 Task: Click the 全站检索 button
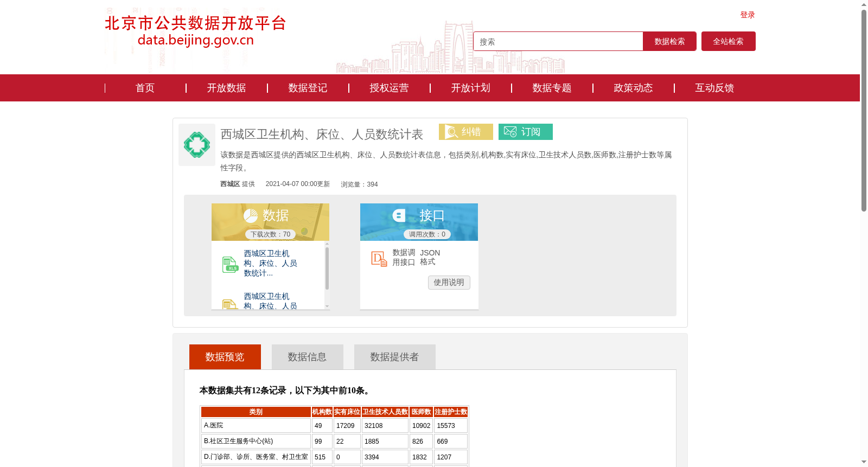coord(728,41)
